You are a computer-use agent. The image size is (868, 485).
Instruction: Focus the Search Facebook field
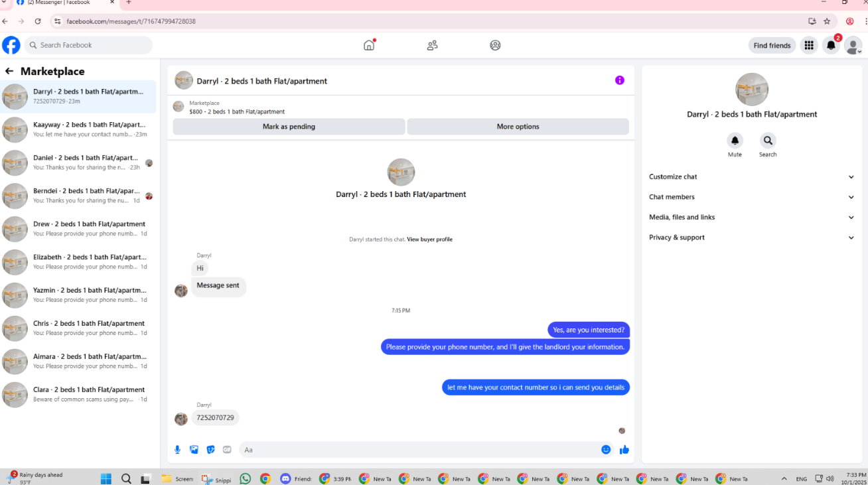(x=89, y=45)
